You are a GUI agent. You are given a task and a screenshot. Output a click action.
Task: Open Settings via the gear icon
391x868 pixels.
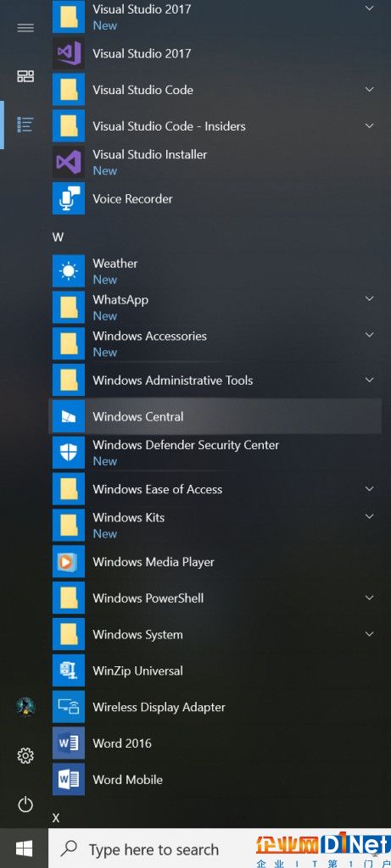[x=25, y=755]
